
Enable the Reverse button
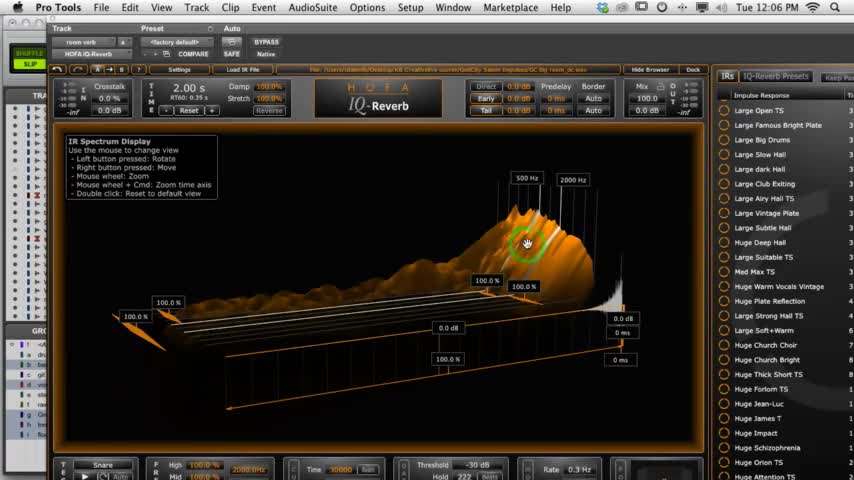coord(269,111)
